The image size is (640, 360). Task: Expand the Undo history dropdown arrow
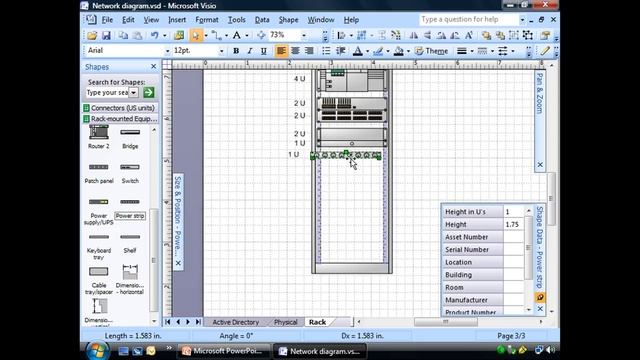pyautogui.click(x=164, y=36)
